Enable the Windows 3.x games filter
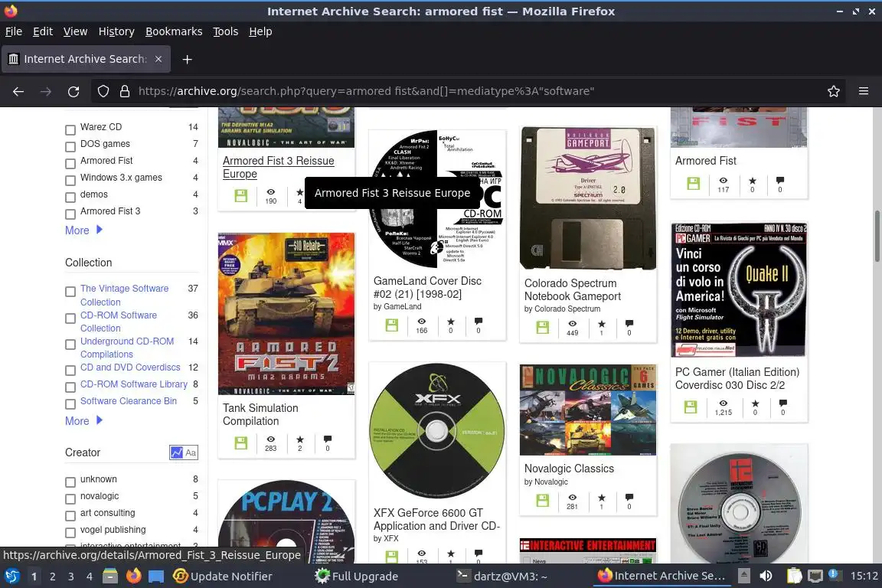Screen dimensions: 882x588 click(70, 181)
